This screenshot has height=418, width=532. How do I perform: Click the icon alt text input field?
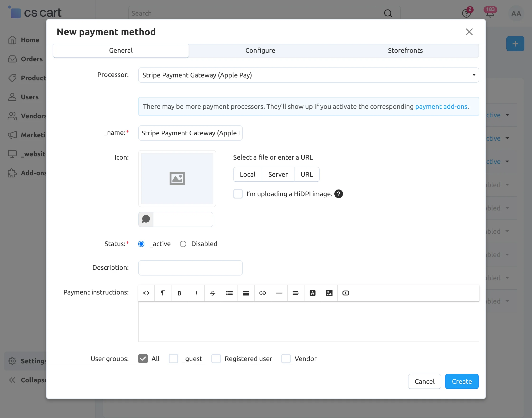click(183, 219)
